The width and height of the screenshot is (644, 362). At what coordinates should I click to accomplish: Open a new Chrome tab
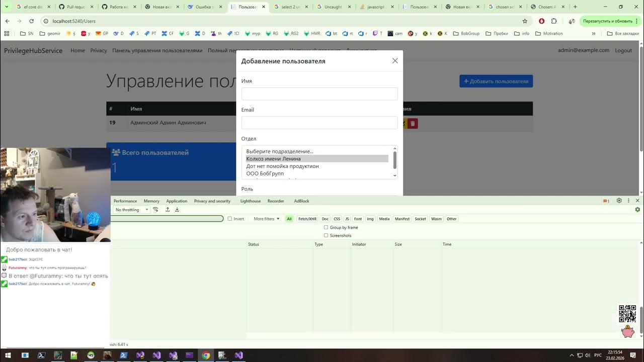coord(575,7)
